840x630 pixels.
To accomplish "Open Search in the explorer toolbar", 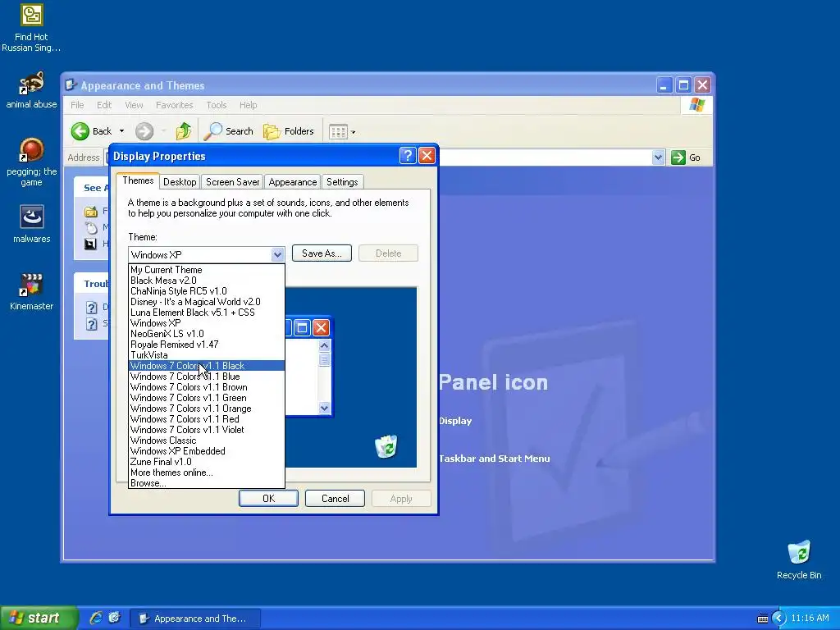I will click(x=228, y=131).
